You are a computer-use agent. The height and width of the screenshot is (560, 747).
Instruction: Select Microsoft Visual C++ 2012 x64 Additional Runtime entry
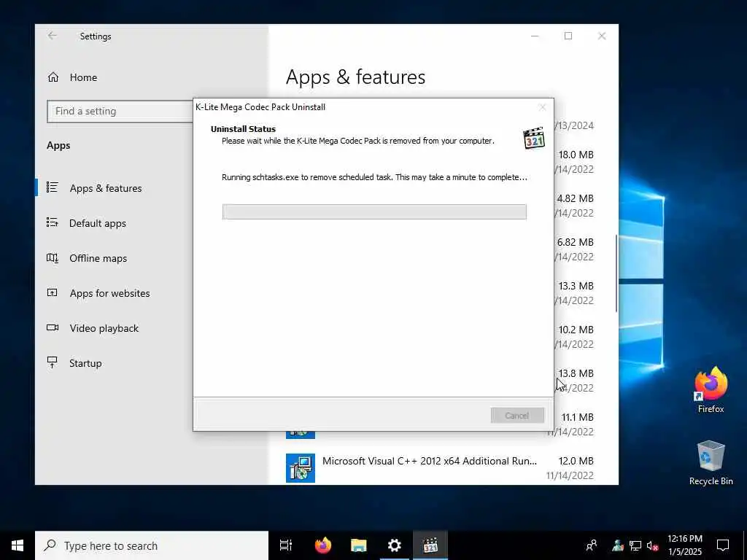pos(440,467)
